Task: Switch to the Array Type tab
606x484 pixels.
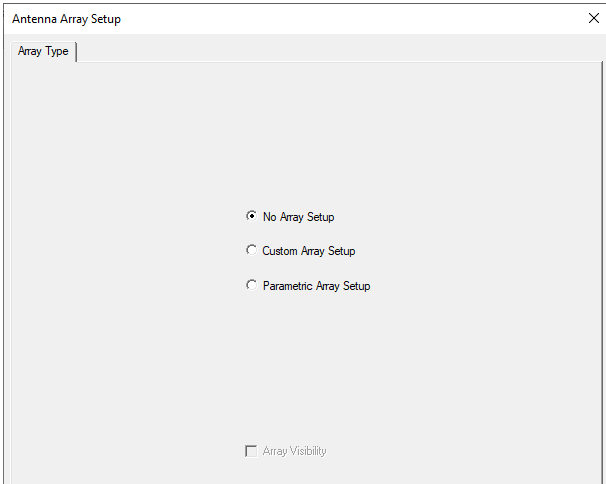Action: coord(43,51)
